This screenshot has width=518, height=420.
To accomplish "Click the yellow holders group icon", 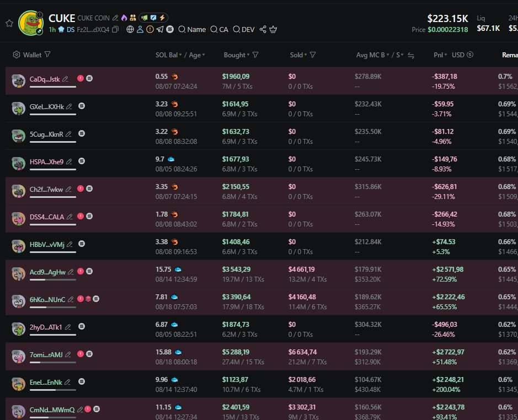I will coord(133,18).
